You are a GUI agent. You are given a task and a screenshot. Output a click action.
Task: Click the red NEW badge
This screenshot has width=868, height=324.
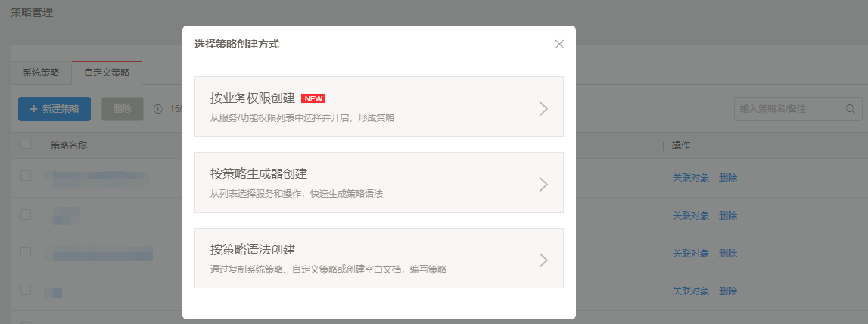point(313,98)
